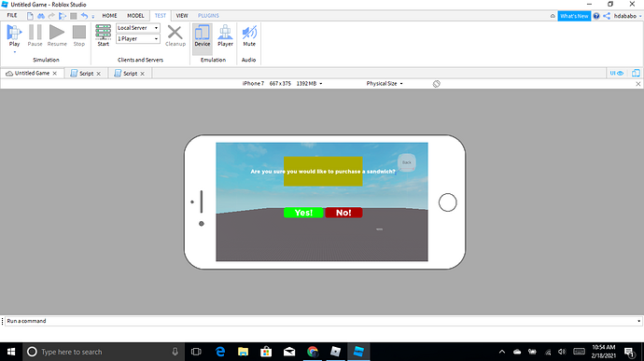Open the 1 Player count dropdown
Image resolution: width=644 pixels, height=361 pixels.
point(138,38)
